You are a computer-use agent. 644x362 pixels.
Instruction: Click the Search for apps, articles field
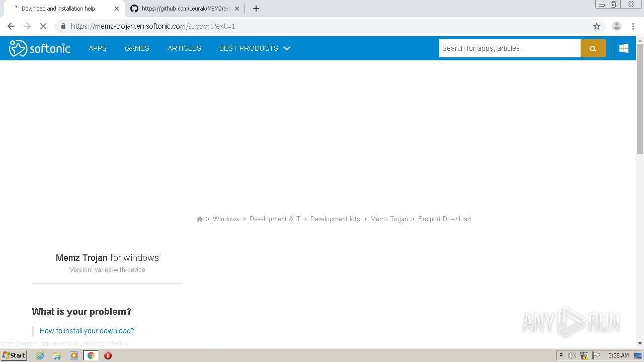510,48
